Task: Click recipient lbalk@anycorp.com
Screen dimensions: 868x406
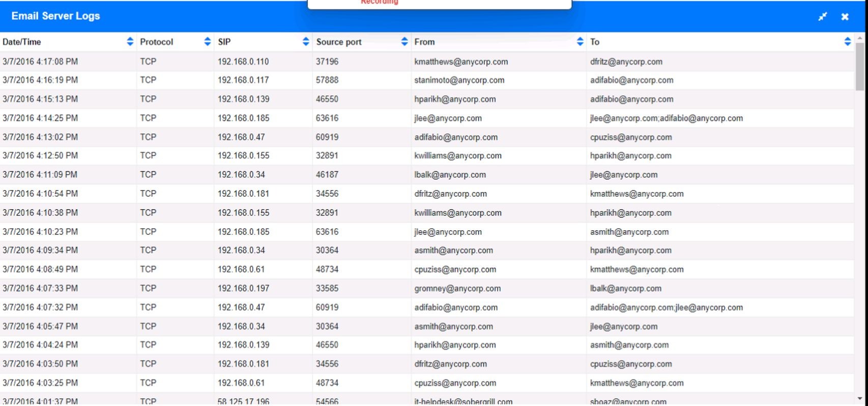Action: point(626,288)
